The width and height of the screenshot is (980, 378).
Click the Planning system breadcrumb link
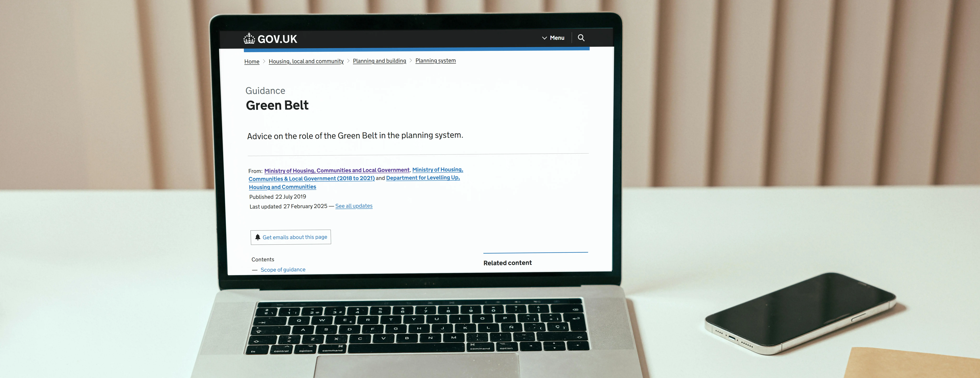(436, 61)
